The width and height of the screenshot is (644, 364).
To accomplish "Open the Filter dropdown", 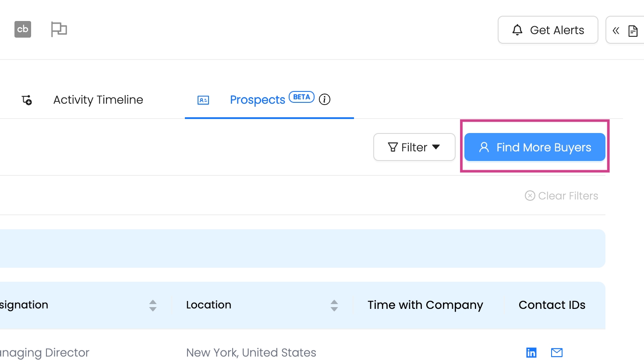I will point(414,147).
